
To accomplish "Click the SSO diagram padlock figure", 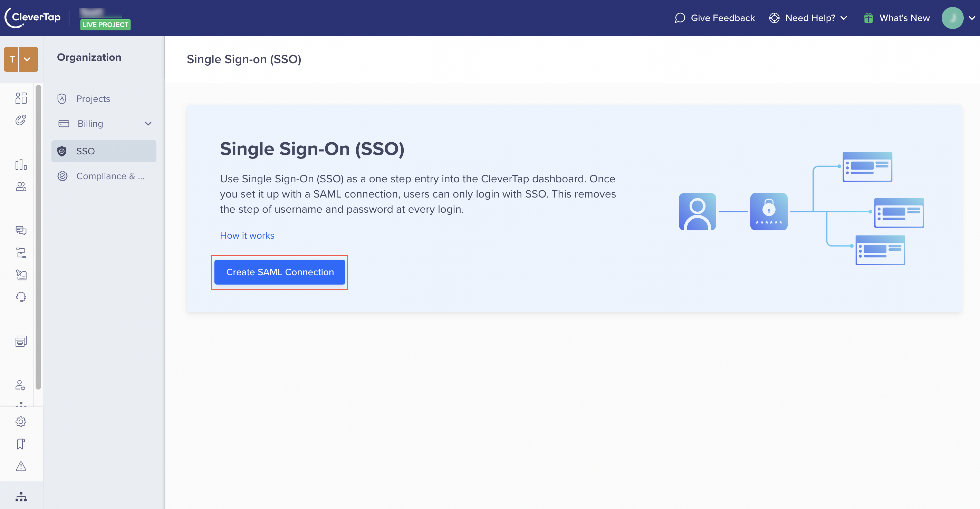I will coord(768,212).
